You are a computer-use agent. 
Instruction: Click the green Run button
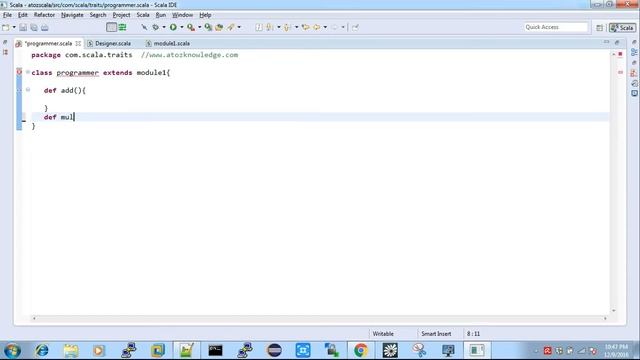click(173, 27)
